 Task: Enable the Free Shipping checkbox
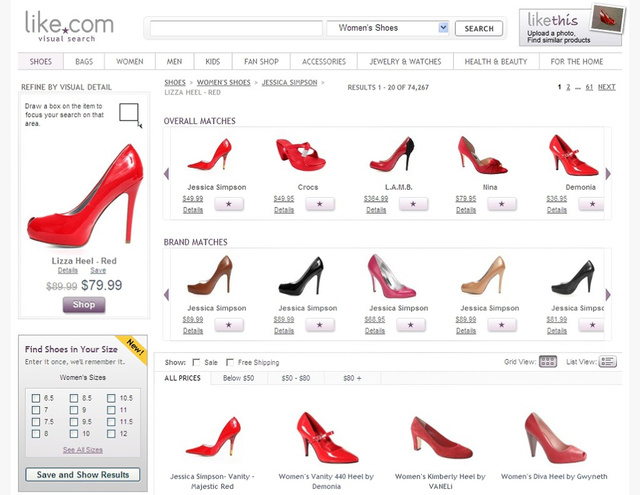[231, 362]
